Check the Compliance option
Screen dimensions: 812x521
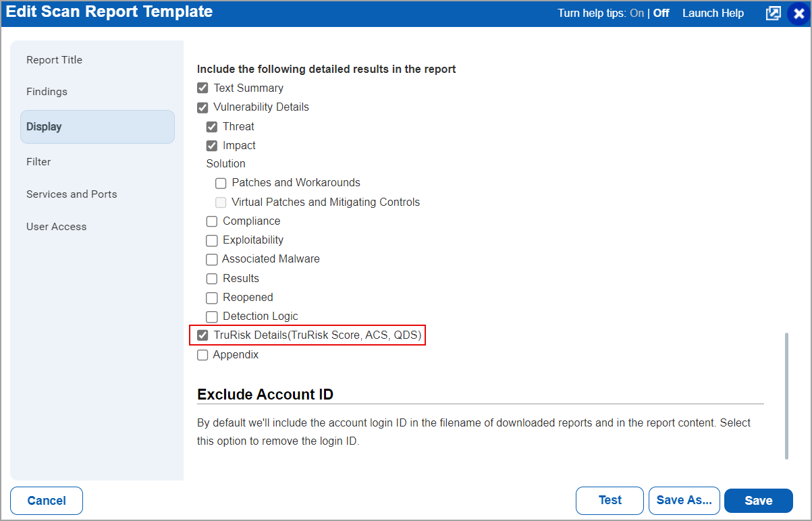coord(211,221)
